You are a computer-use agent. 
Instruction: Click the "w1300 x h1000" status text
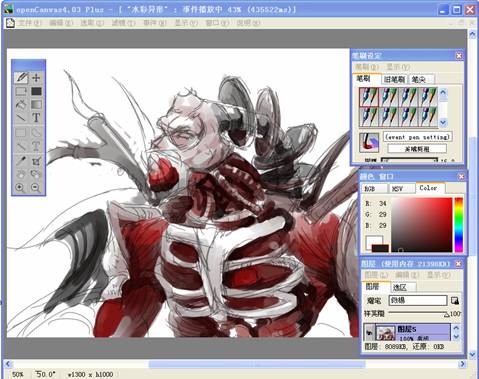point(90,375)
